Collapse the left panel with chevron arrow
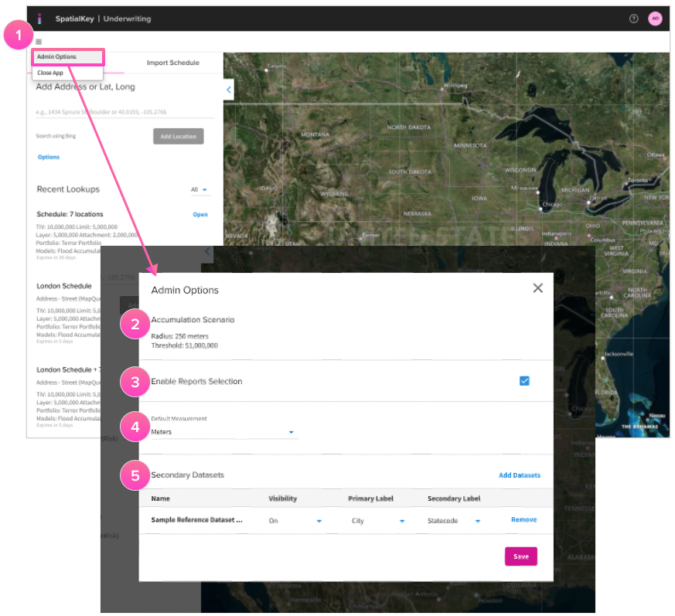Screen dimensions: 675x616 (x=229, y=90)
